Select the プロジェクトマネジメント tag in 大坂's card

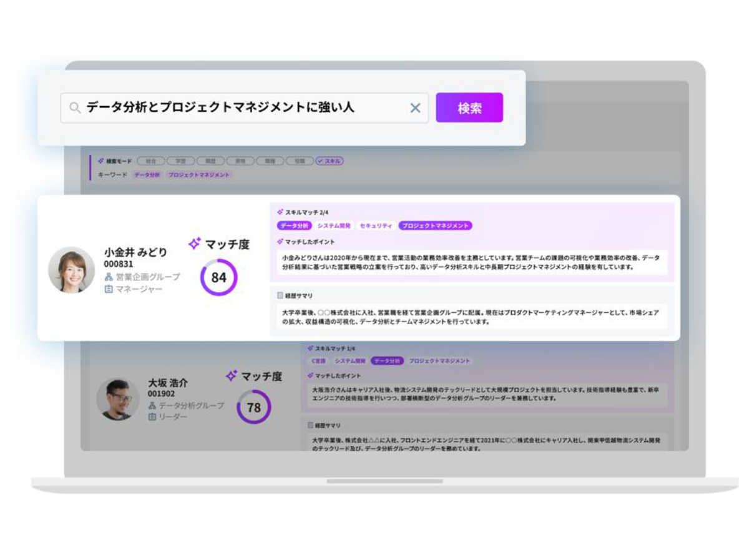[439, 361]
